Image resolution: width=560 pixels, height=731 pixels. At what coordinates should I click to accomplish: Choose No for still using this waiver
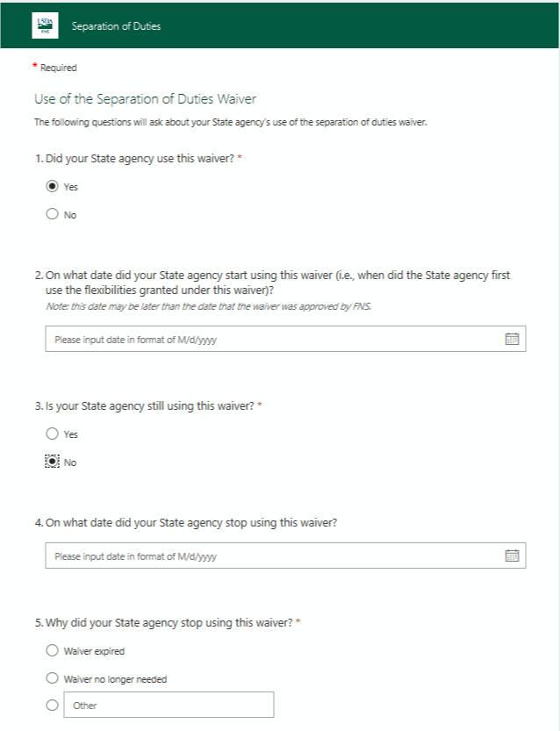[x=53, y=462]
